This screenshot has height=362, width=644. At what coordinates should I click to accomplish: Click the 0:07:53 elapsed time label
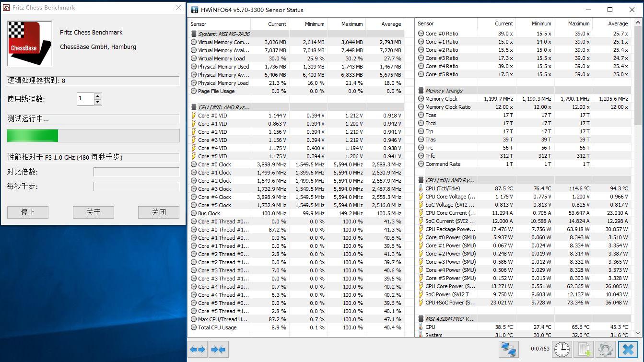coord(540,349)
